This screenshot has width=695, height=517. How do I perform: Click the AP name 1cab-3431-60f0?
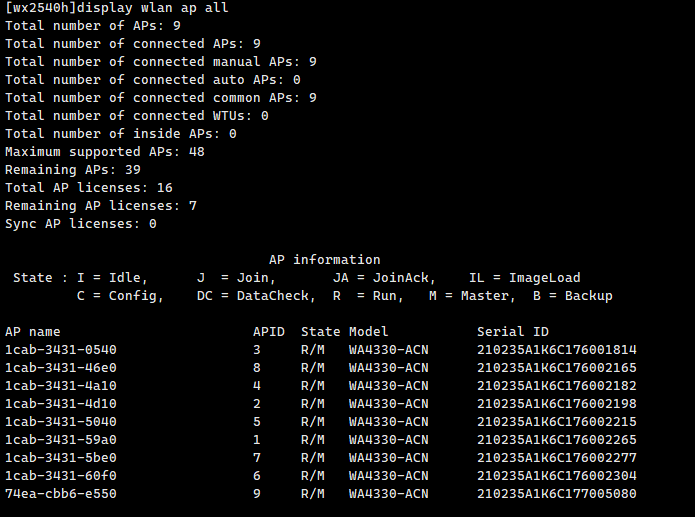click(x=61, y=476)
